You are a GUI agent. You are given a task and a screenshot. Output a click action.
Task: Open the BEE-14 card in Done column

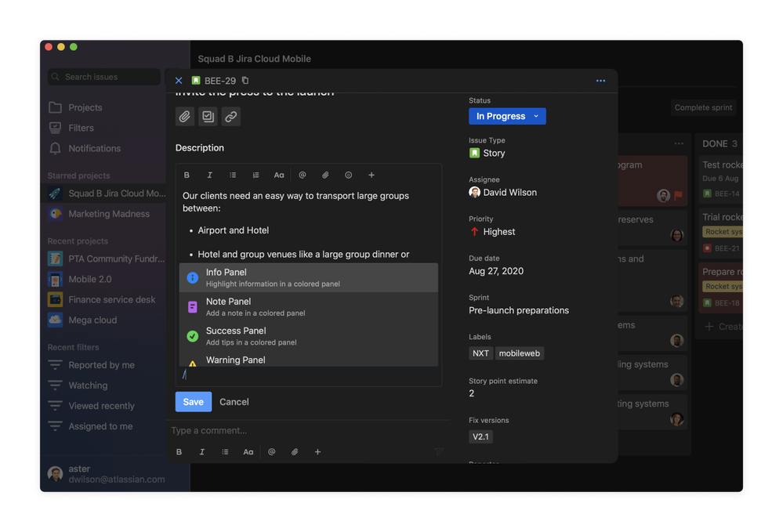point(722,178)
